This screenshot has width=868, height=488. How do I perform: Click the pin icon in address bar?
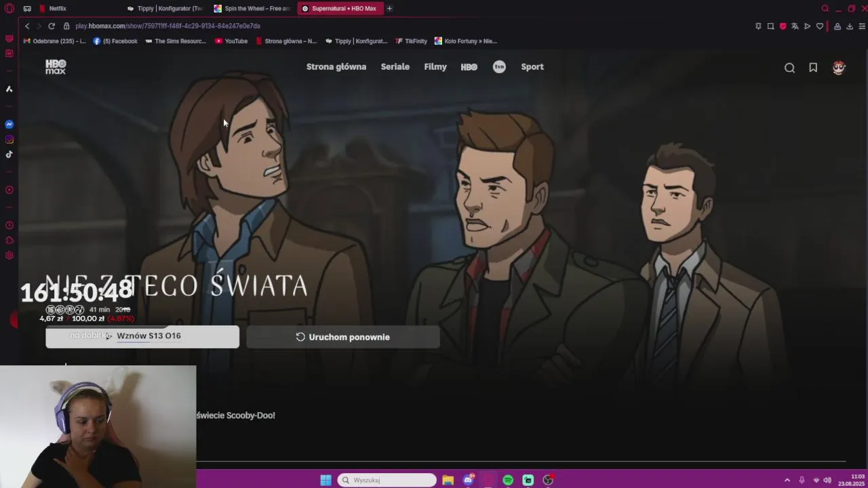point(758,26)
